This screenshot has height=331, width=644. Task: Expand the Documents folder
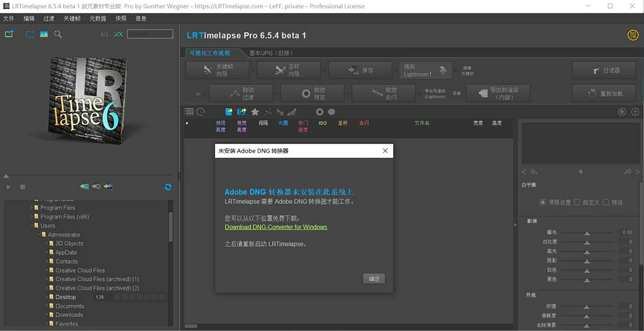pyautogui.click(x=47, y=306)
